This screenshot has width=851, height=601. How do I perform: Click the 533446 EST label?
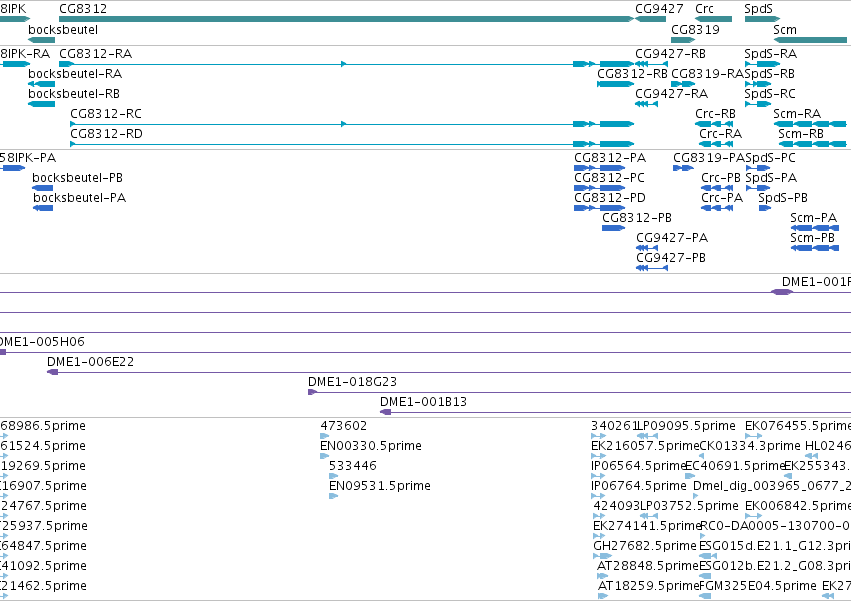(x=353, y=466)
